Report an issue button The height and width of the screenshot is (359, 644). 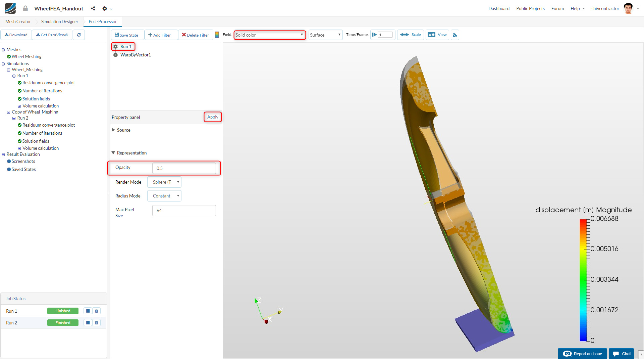coord(583,354)
